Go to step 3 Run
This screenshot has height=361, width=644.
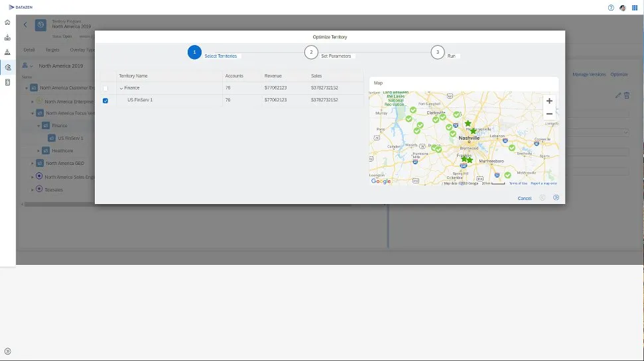pos(438,52)
